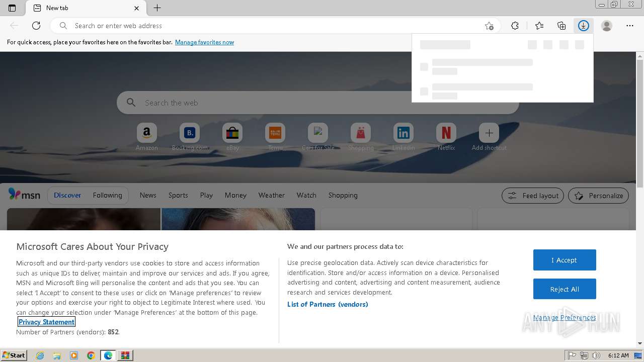Add this page to favorites star
The width and height of the screenshot is (644, 362).
coord(489,26)
